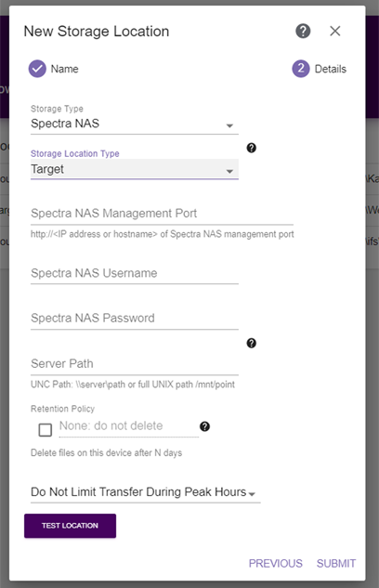Click the PREVIOUS button

[276, 563]
